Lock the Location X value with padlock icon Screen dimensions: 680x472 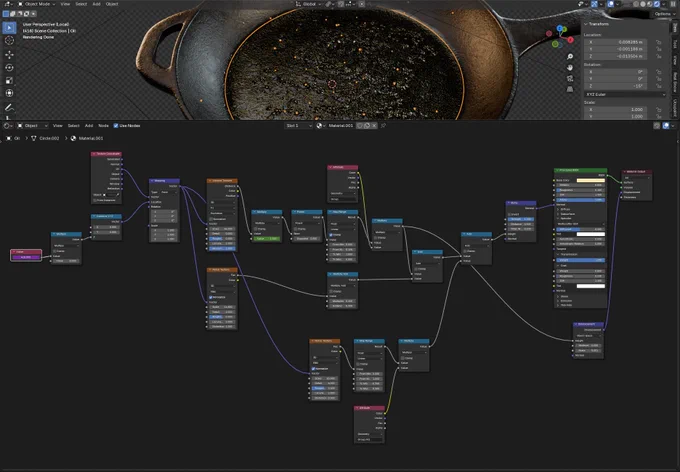click(x=658, y=42)
